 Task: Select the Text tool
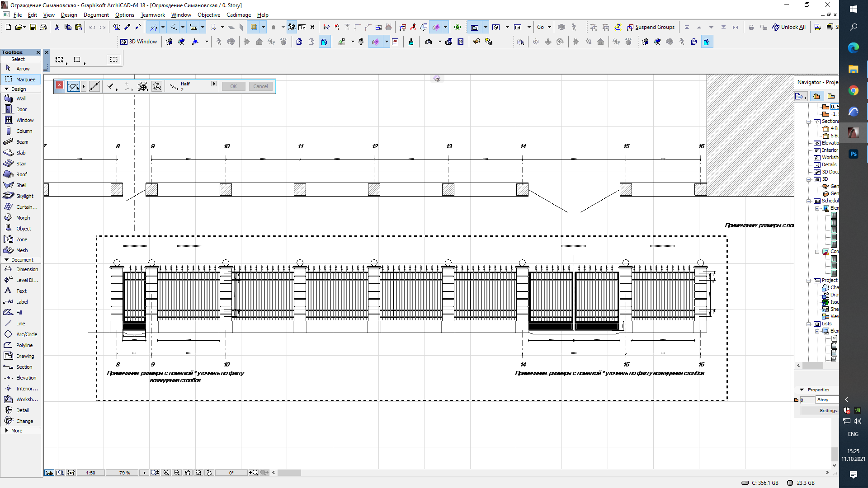[x=21, y=291]
